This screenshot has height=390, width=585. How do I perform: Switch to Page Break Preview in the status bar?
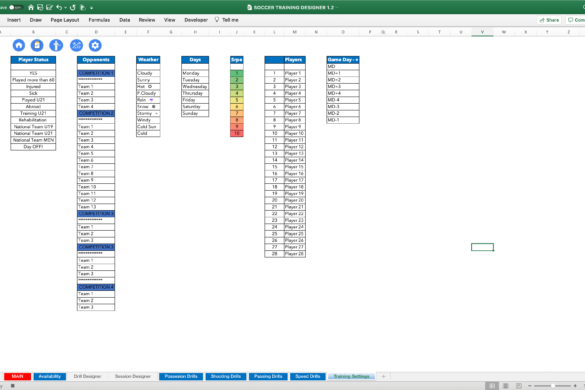tap(519, 386)
